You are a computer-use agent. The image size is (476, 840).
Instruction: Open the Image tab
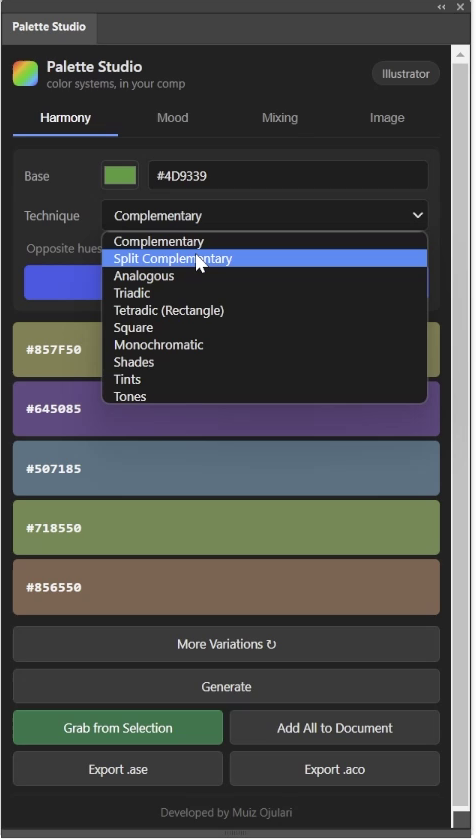pyautogui.click(x=387, y=118)
